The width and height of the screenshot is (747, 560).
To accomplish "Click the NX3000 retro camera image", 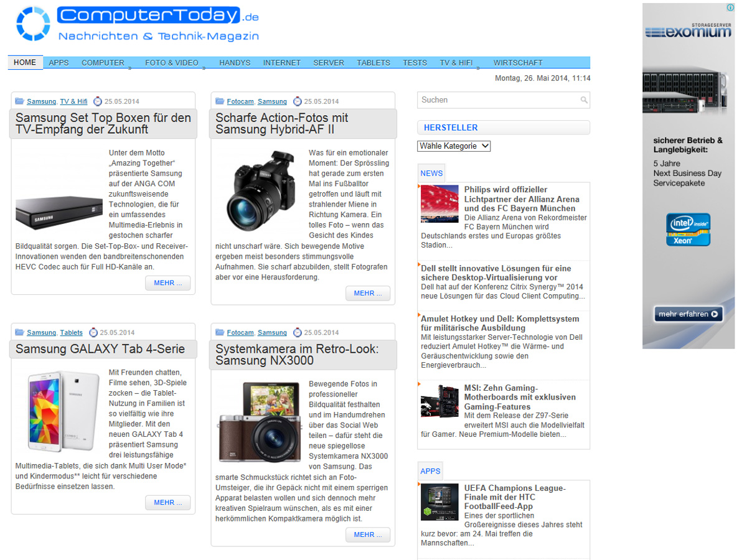I will coord(260,422).
